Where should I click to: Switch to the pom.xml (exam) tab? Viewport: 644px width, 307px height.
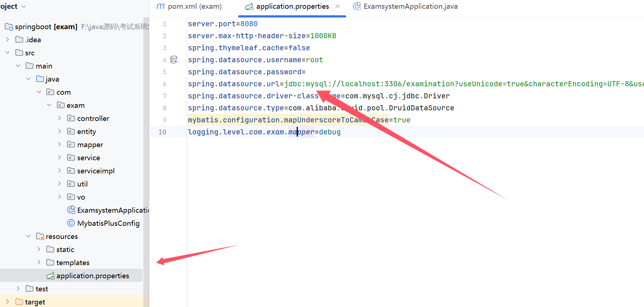(194, 7)
